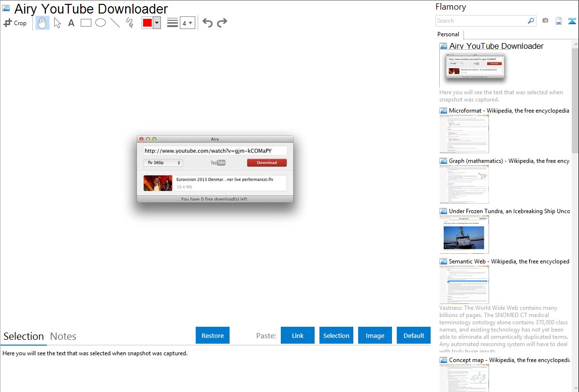579x392 pixels.
Task: Activate the hand pan tool
Action: tap(42, 23)
